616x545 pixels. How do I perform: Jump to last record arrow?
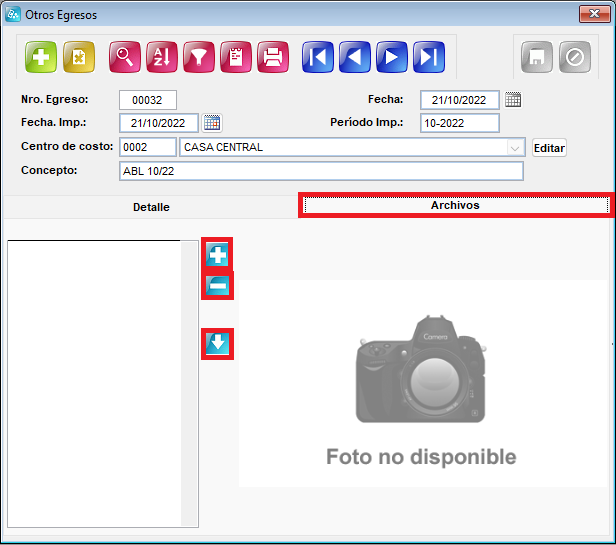tap(429, 57)
